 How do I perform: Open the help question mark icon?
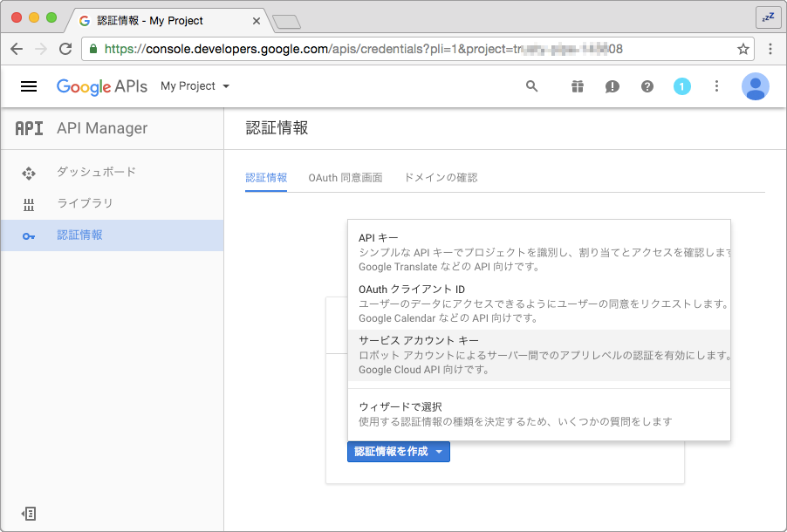(x=647, y=86)
